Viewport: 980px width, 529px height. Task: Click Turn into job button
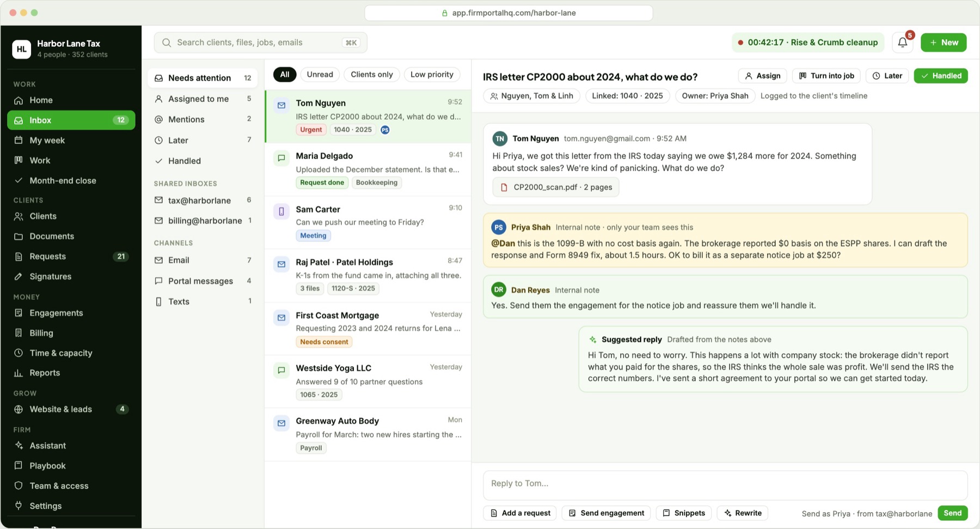click(826, 76)
